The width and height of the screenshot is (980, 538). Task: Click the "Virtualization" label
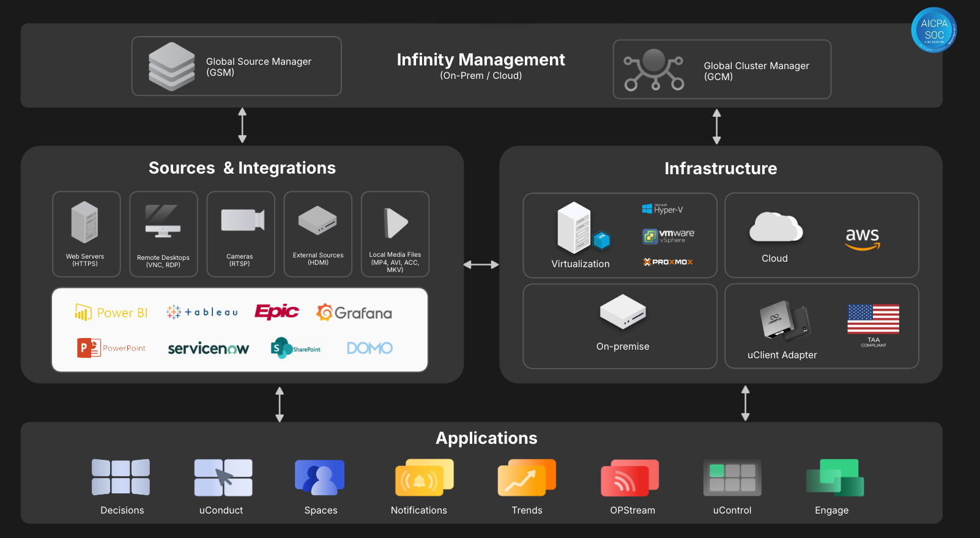pos(581,263)
